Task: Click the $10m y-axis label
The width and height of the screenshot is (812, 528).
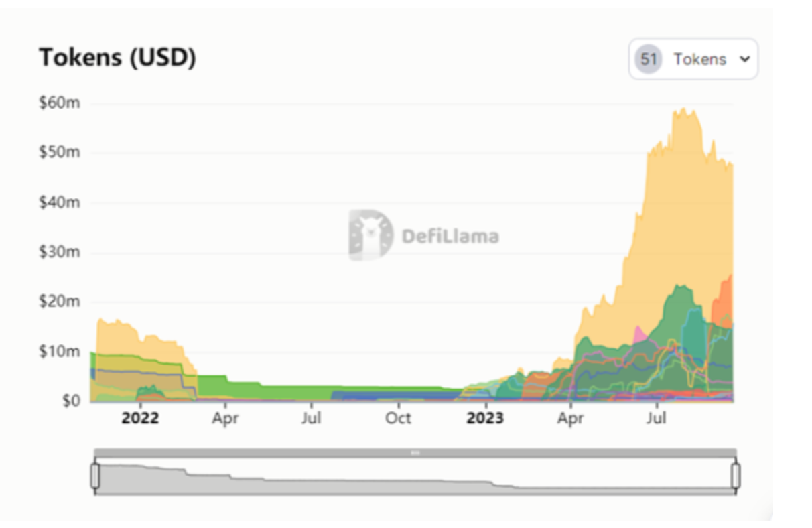Action: point(60,351)
